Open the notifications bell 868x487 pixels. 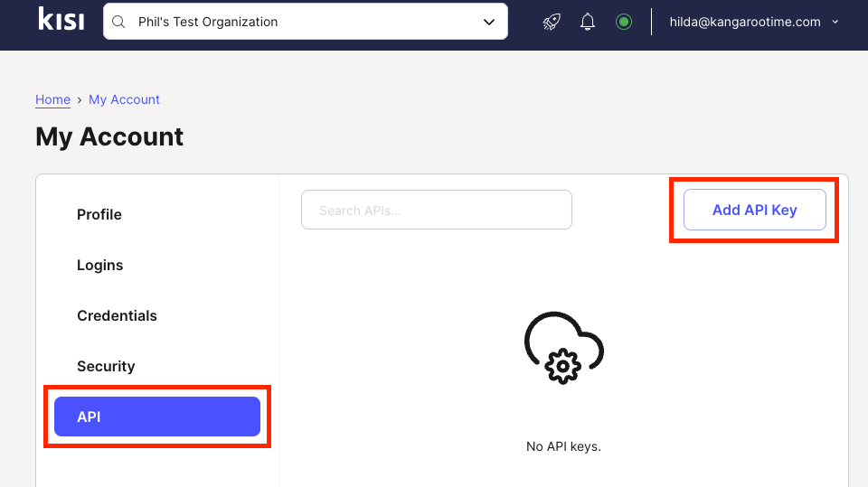click(x=588, y=22)
